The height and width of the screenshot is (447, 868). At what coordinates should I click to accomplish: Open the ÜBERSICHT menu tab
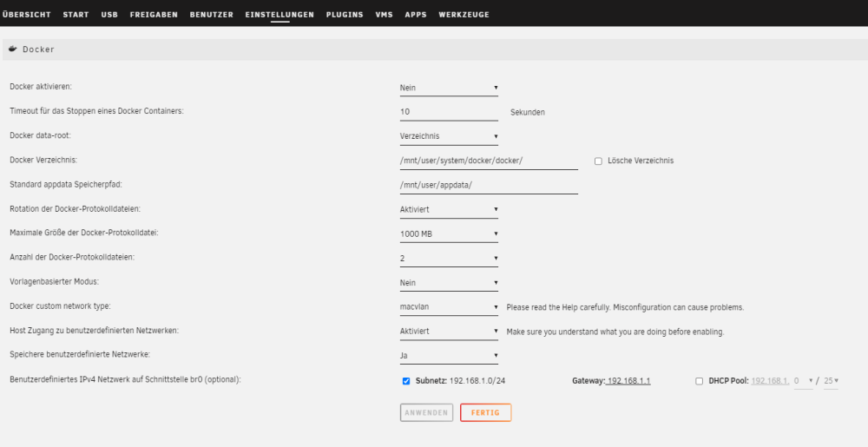[27, 15]
